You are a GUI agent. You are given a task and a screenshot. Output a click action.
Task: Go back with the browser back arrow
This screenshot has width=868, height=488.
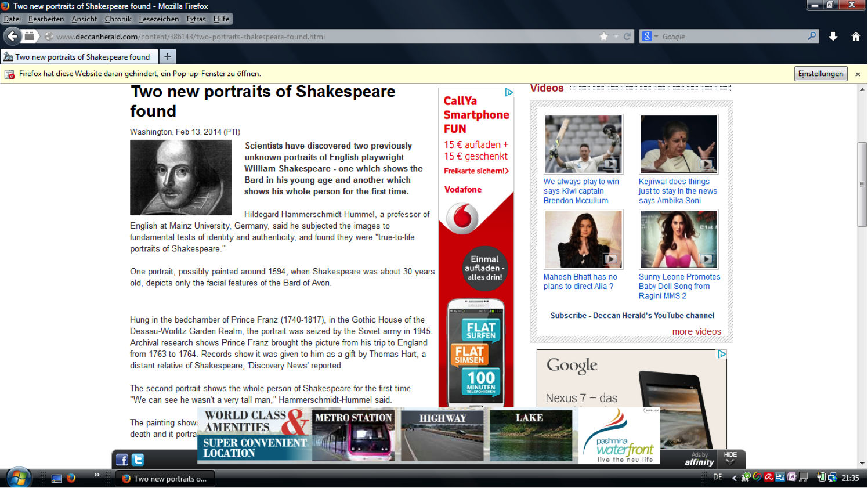tap(13, 37)
